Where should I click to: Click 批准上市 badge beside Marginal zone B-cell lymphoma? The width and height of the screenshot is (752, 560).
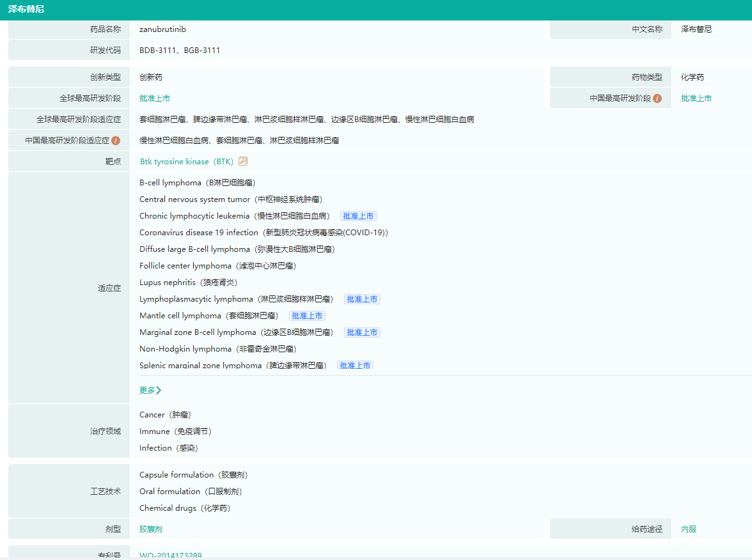[362, 332]
